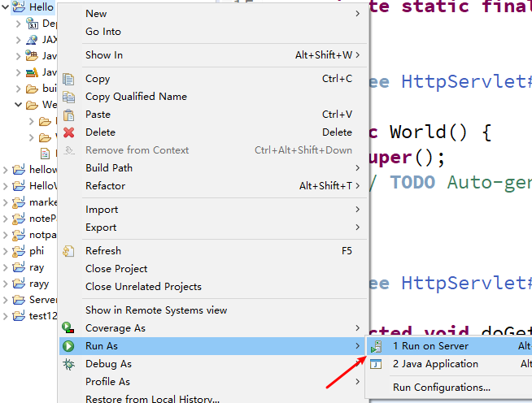Viewport: 532px width, 403px height.
Task: Collapse the Hello project tree node
Action: coord(5,6)
